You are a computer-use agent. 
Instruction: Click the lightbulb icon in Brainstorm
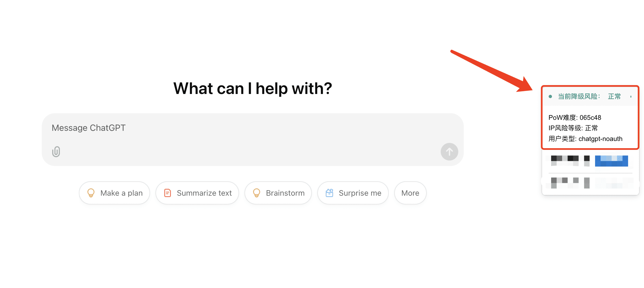tap(257, 193)
